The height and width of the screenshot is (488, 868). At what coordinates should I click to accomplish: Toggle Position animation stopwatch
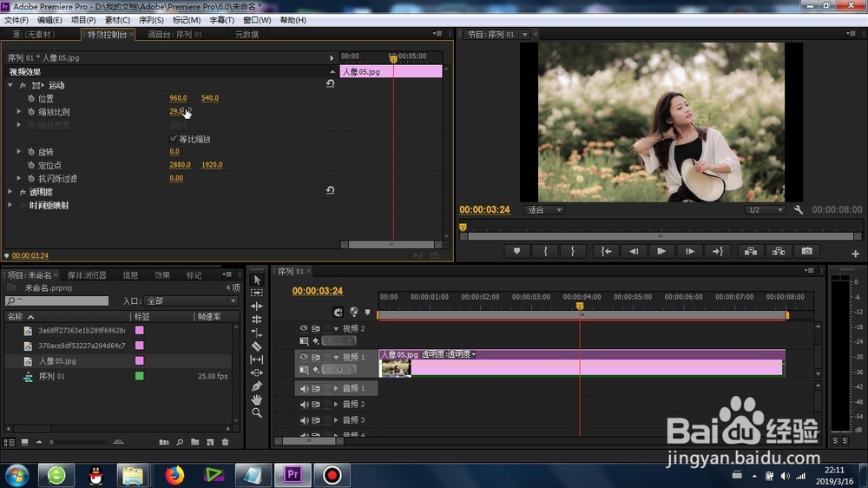(x=31, y=98)
